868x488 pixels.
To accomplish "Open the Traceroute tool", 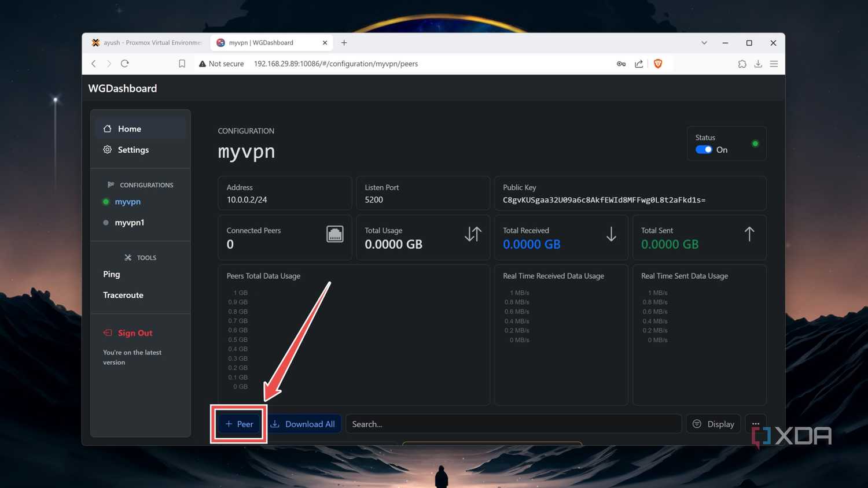I will (123, 295).
